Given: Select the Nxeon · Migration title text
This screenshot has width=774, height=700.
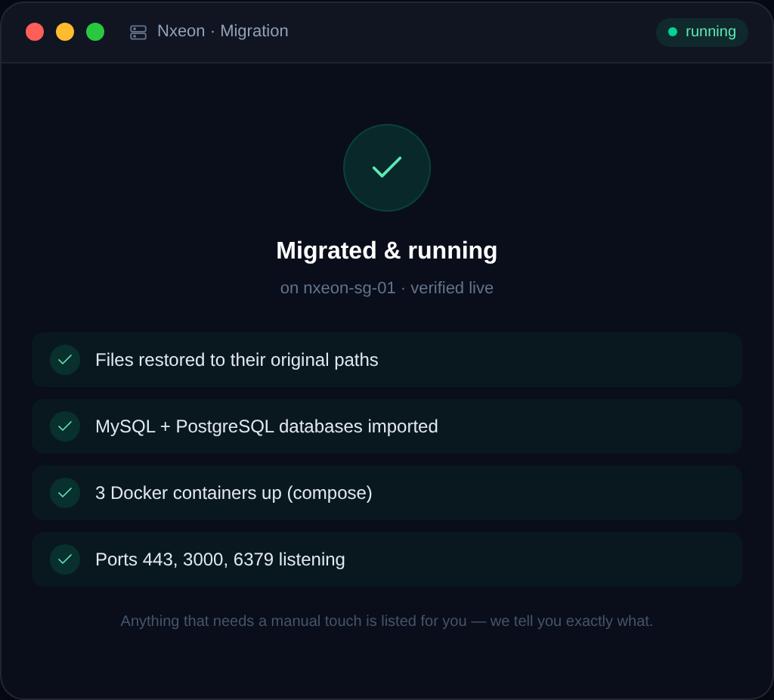Looking at the screenshot, I should [223, 31].
